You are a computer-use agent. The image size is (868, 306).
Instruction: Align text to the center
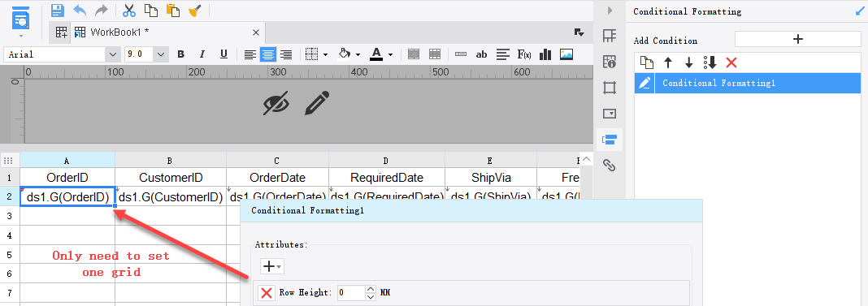point(268,54)
